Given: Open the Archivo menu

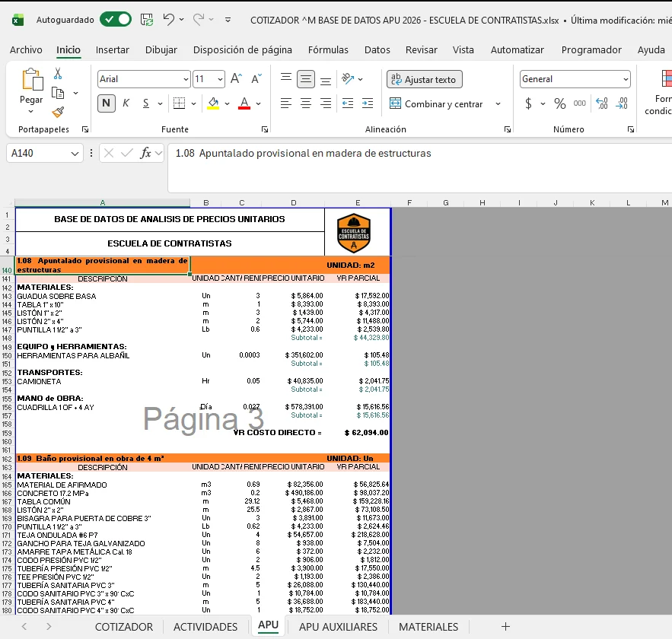Looking at the screenshot, I should coord(26,50).
